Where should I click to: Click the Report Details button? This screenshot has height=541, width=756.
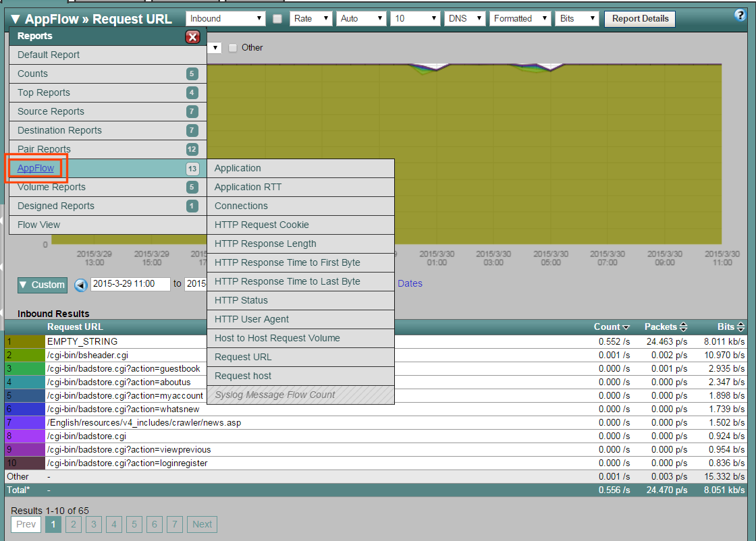coord(639,19)
